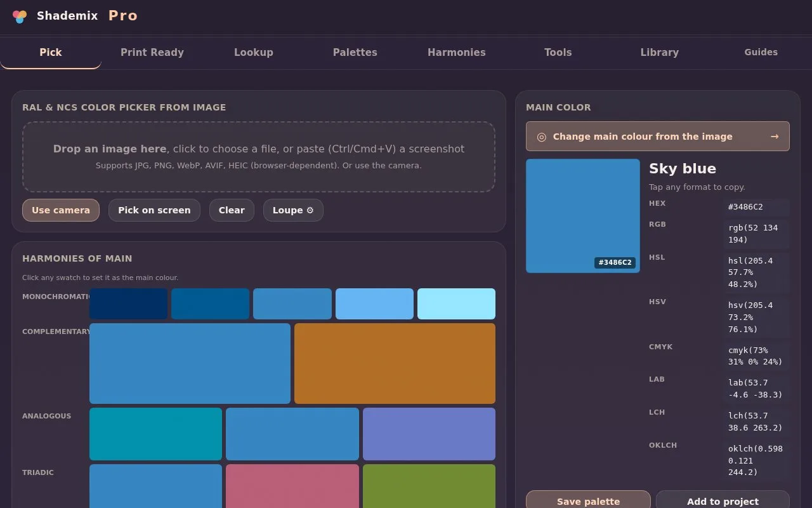Click Add to project
The height and width of the screenshot is (508, 812).
723,500
